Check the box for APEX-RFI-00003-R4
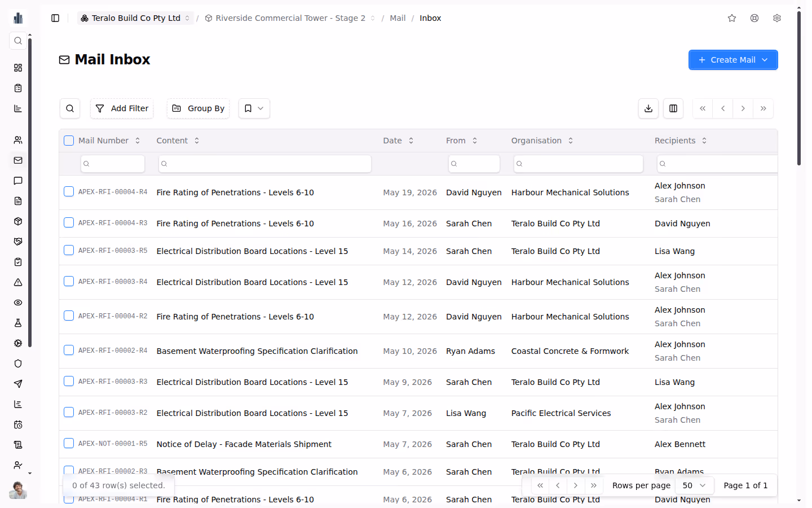812x508 pixels. (69, 281)
